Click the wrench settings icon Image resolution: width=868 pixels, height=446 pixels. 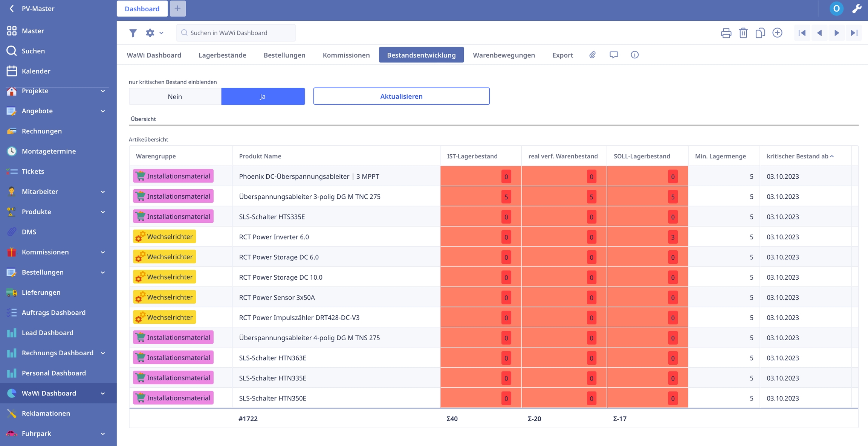(x=857, y=8)
